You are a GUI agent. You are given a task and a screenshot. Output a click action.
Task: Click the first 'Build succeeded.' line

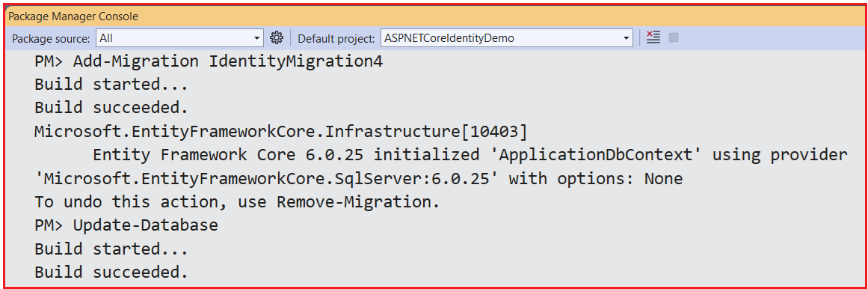tap(112, 108)
